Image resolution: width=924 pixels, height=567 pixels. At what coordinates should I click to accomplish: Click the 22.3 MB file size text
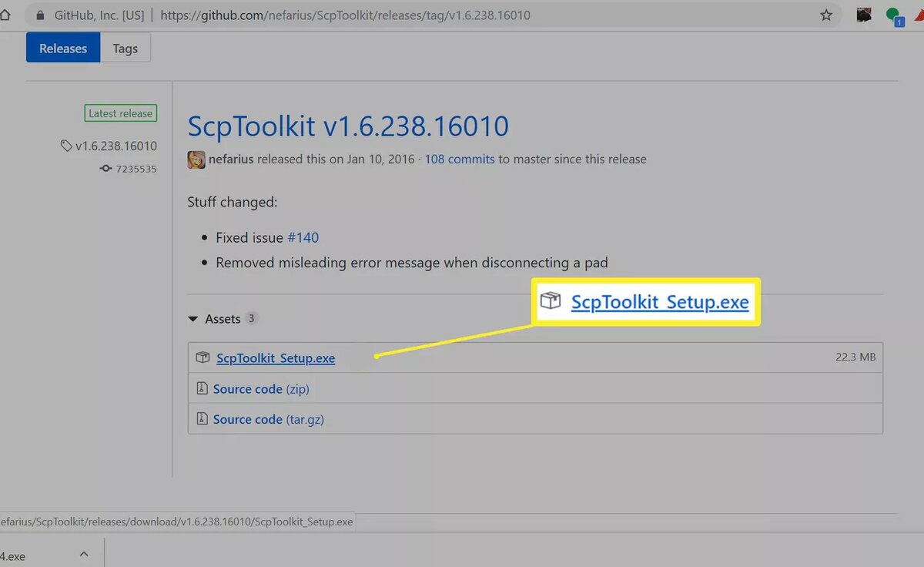pos(855,357)
